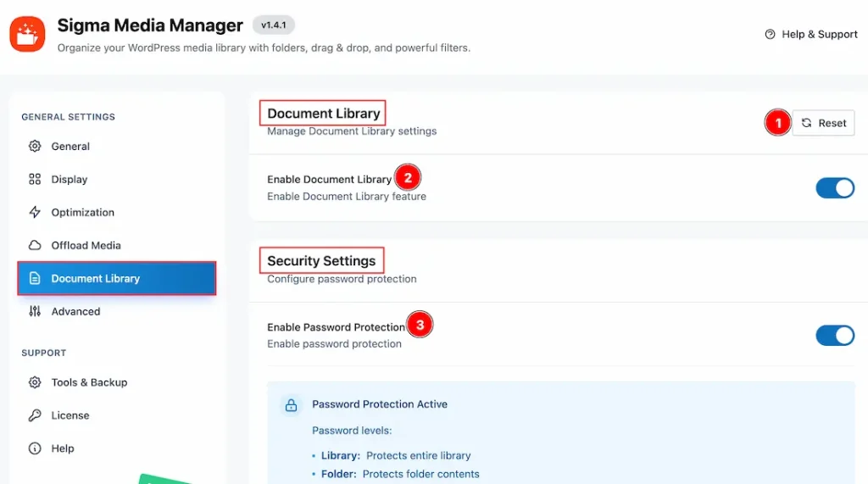Select the Document Library sidebar item
The height and width of the screenshot is (484, 868).
tap(116, 279)
